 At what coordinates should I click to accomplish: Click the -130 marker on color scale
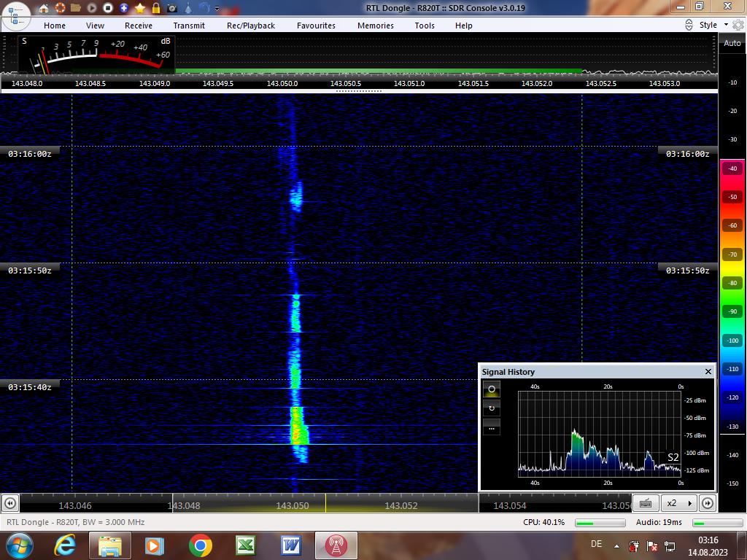(x=732, y=427)
